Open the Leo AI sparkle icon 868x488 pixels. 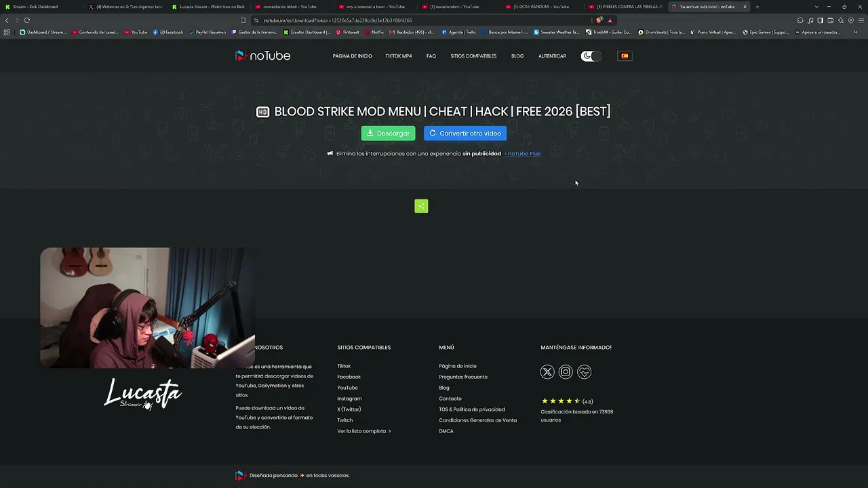[x=841, y=20]
